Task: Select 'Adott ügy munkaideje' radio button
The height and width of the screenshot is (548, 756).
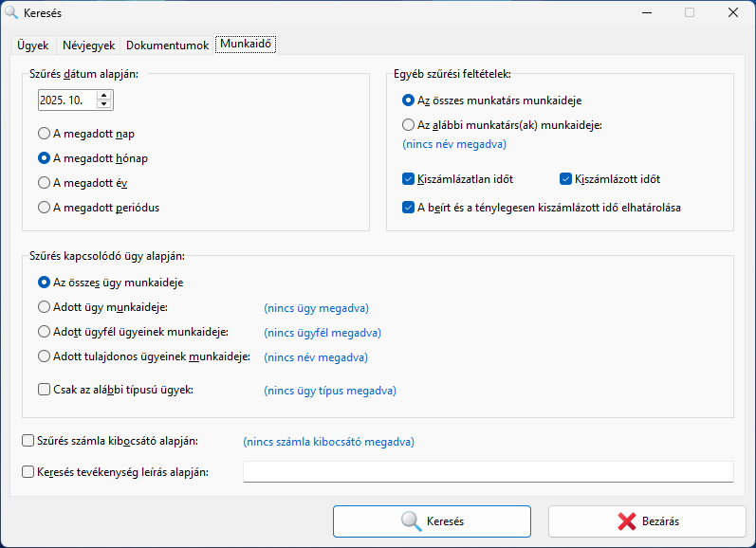Action: (x=45, y=307)
